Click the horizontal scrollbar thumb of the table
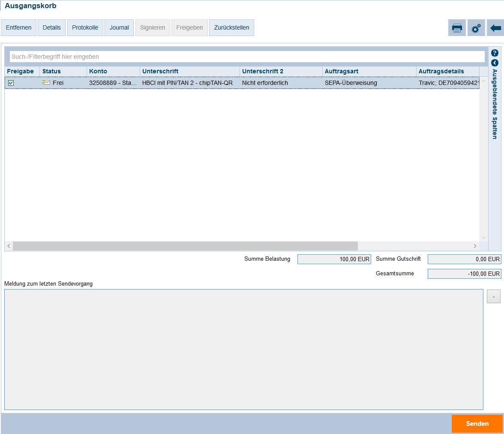This screenshot has width=504, height=434. 184,246
